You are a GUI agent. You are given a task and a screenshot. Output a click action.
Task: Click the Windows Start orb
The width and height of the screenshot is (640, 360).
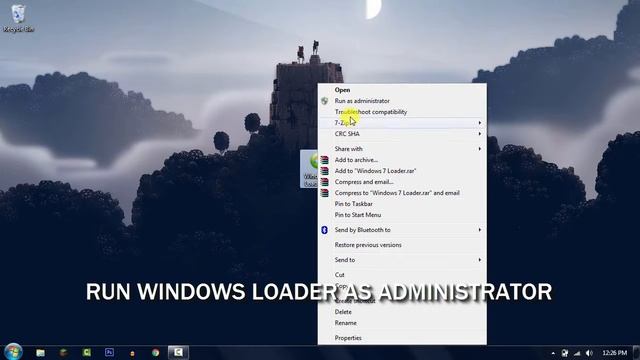[x=13, y=352]
